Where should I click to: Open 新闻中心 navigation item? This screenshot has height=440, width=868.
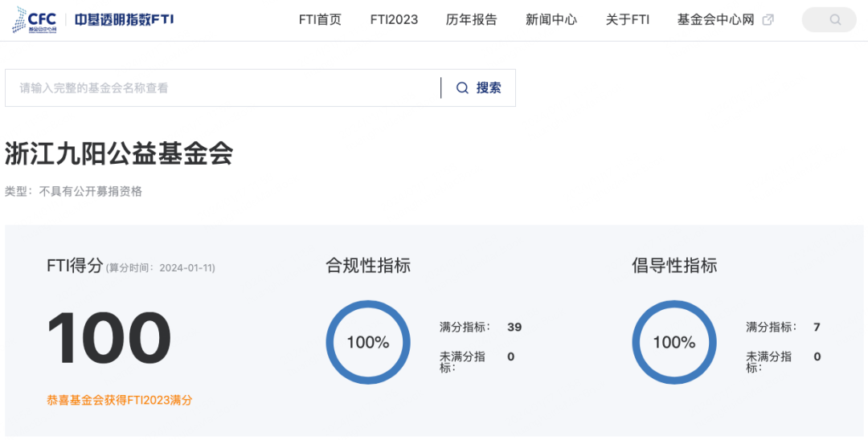pos(551,20)
